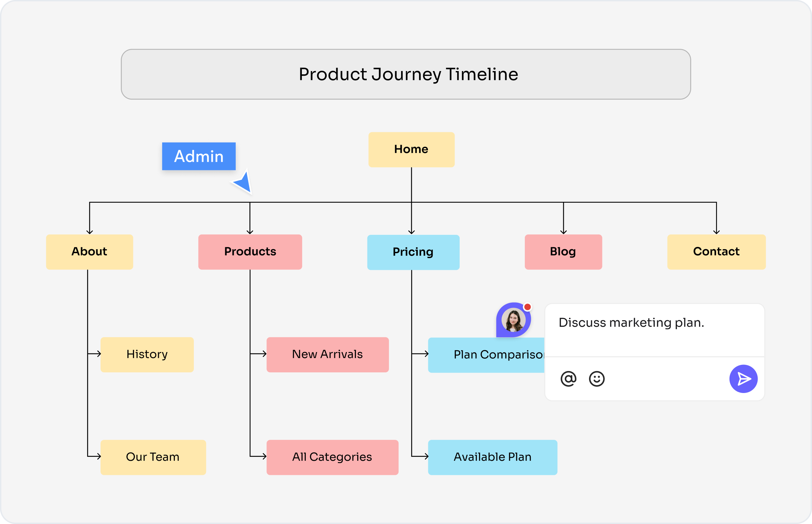The height and width of the screenshot is (524, 812).
Task: Click the Product Journey Timeline title box
Action: [406, 74]
